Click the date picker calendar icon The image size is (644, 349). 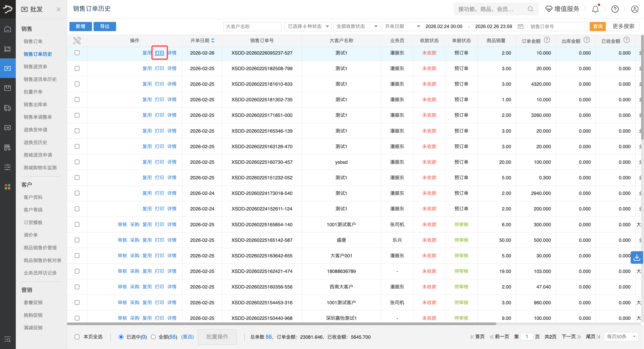click(520, 26)
